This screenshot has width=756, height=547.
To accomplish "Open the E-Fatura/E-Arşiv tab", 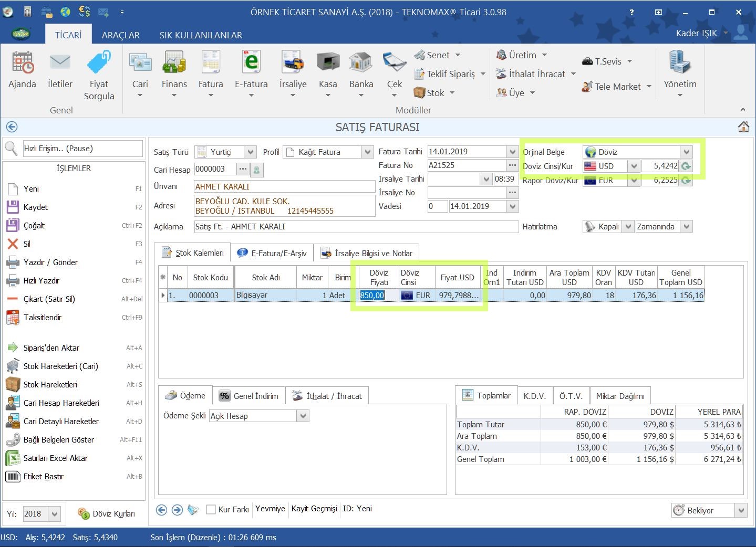I will [x=273, y=253].
